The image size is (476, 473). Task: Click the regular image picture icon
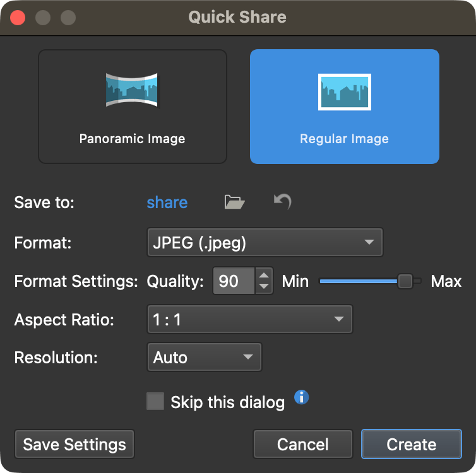(344, 92)
